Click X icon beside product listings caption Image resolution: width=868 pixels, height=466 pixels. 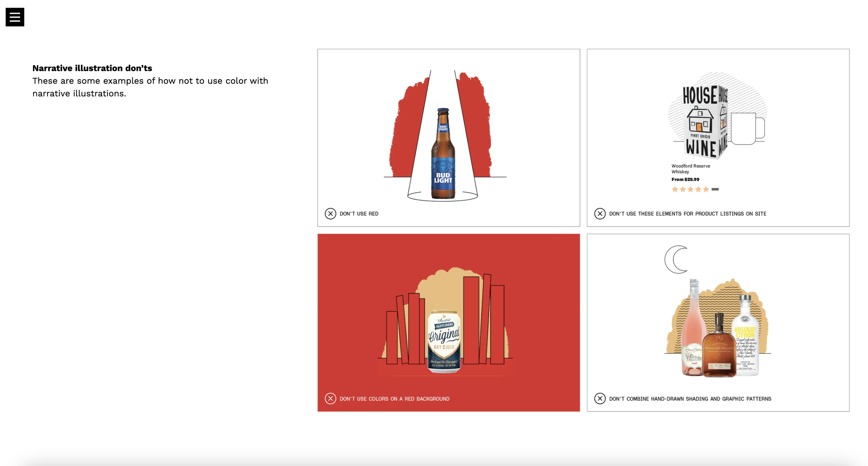pos(600,213)
